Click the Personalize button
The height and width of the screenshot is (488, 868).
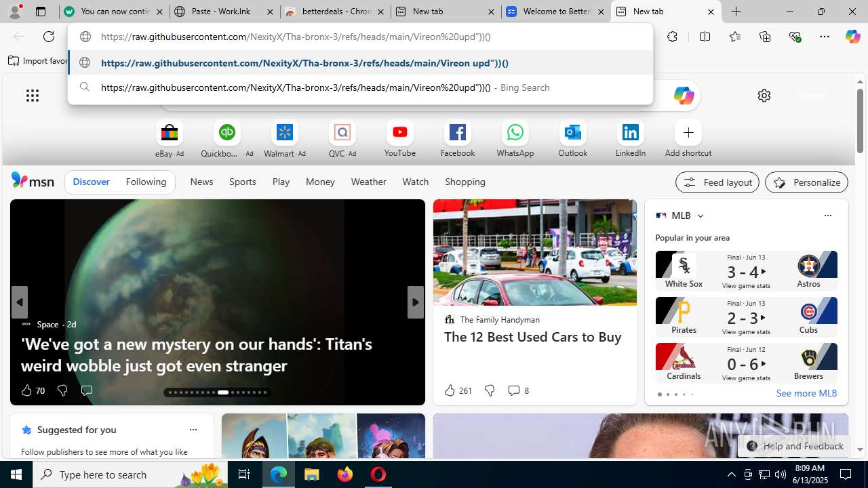806,182
